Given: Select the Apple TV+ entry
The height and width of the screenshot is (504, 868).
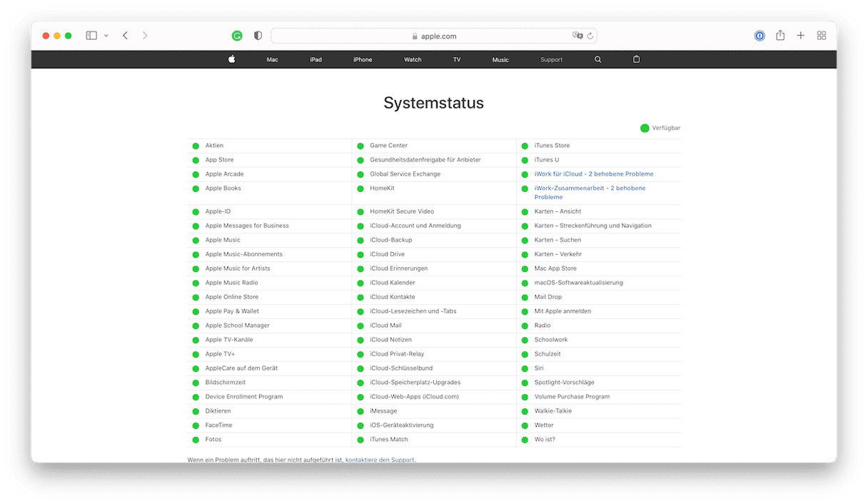Looking at the screenshot, I should 220,354.
